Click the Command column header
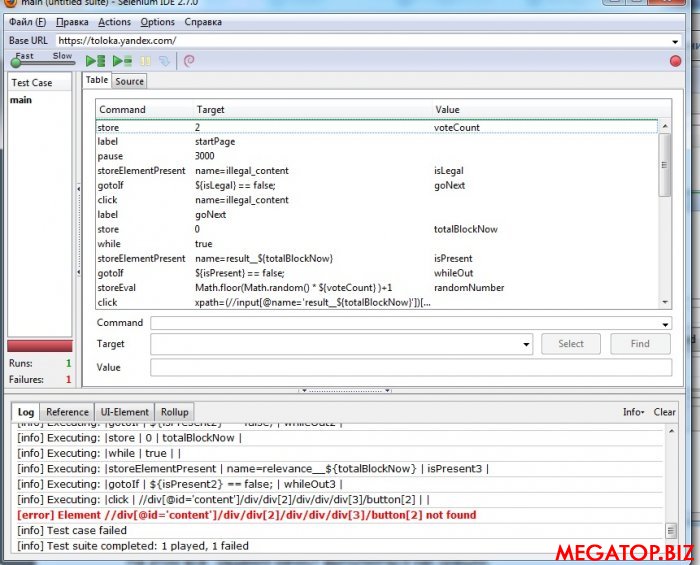700x565 pixels. (146, 110)
